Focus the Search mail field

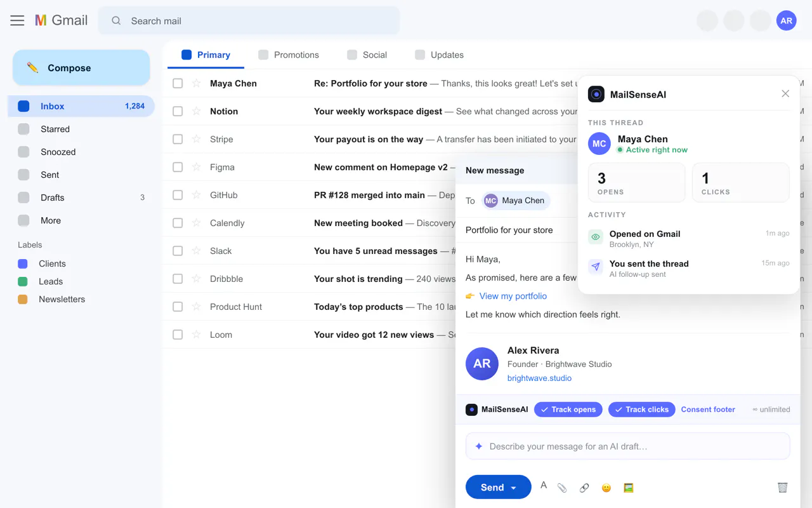[x=249, y=21]
